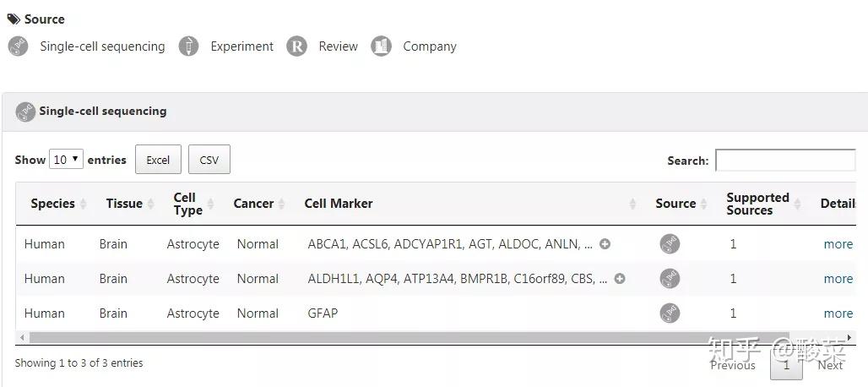
Task: Export table with Excel button
Action: pyautogui.click(x=159, y=160)
